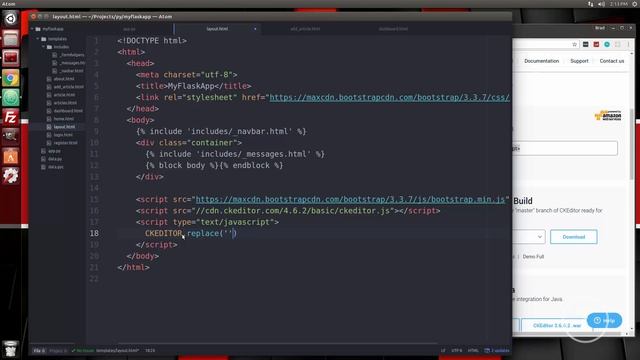Image resolution: width=640 pixels, height=360 pixels.
Task: Follow the bootstrap.min.js link on line 15
Action: (x=350, y=199)
